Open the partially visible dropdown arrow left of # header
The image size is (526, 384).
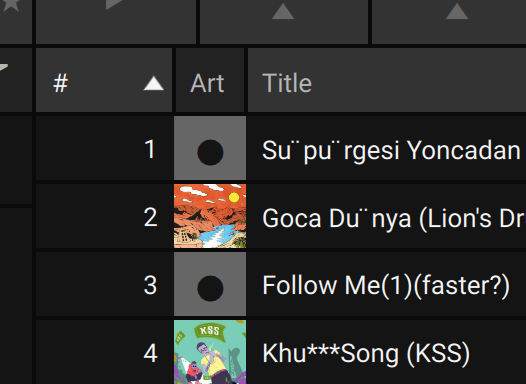[x=3, y=68]
